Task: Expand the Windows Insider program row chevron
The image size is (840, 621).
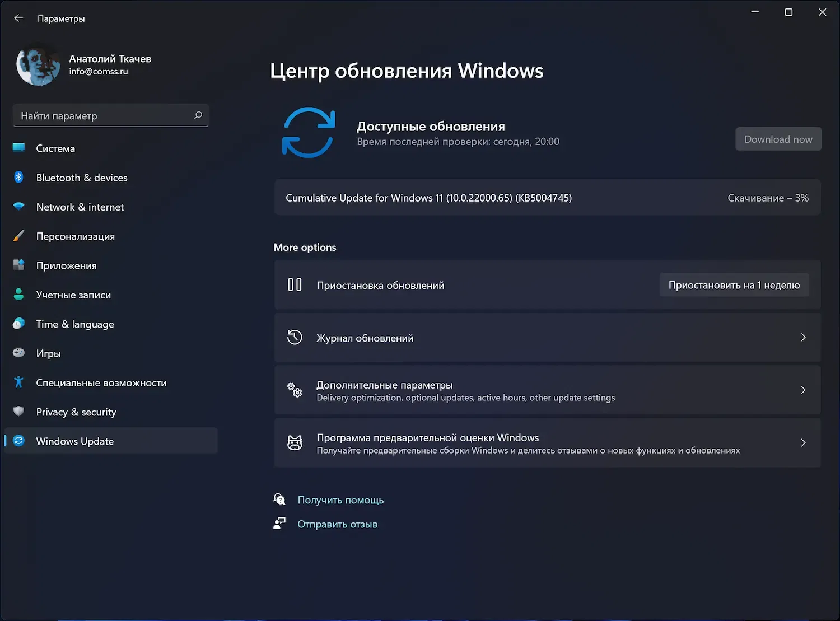Action: click(803, 442)
